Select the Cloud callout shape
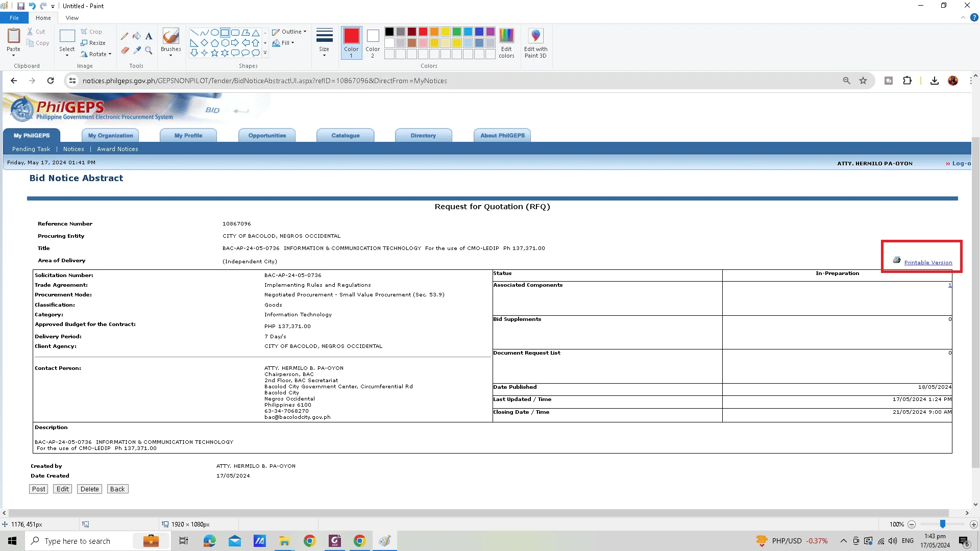This screenshot has height=551, width=980. [x=255, y=53]
